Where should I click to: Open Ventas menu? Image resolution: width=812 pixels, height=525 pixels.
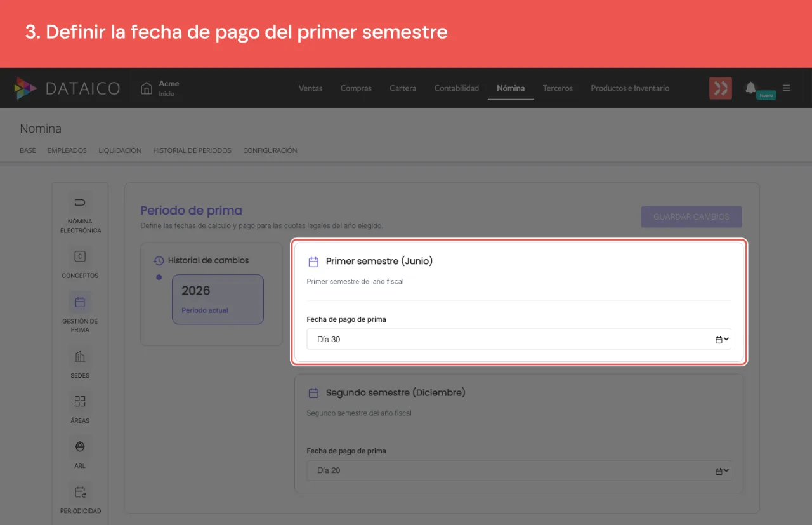tap(310, 88)
